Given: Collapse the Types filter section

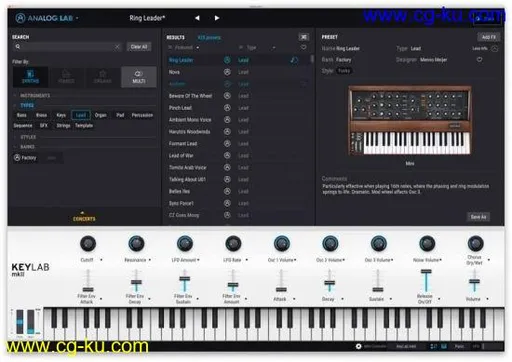Looking at the screenshot, I should pos(27,105).
